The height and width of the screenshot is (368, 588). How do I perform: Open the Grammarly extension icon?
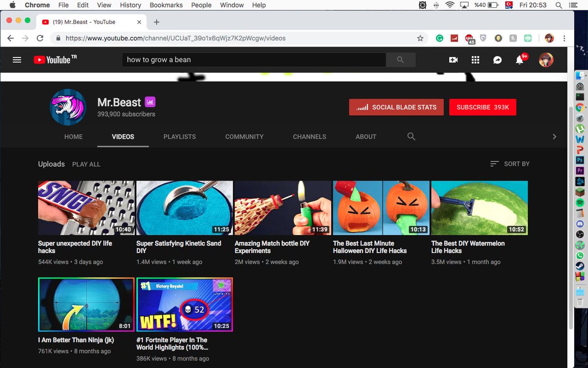[440, 38]
